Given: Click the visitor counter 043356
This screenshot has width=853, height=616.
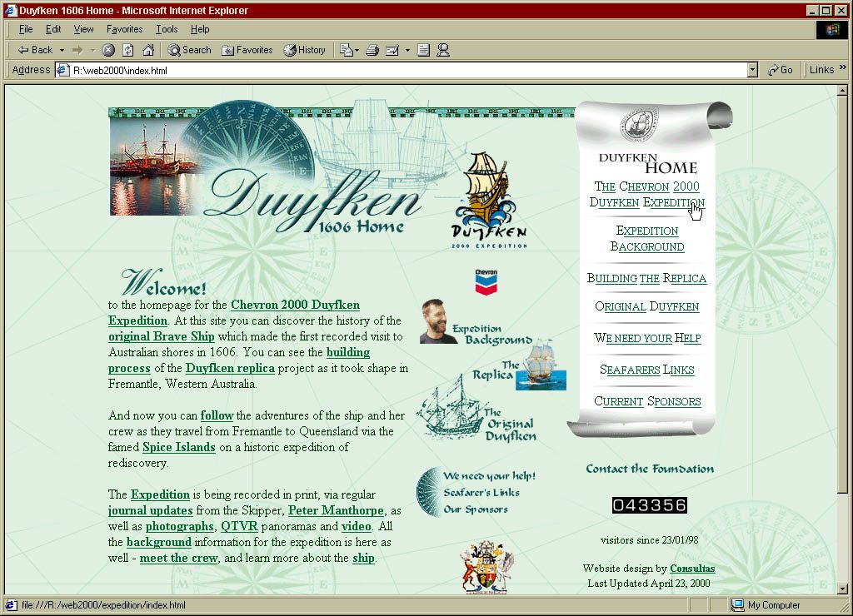Looking at the screenshot, I should 650,505.
